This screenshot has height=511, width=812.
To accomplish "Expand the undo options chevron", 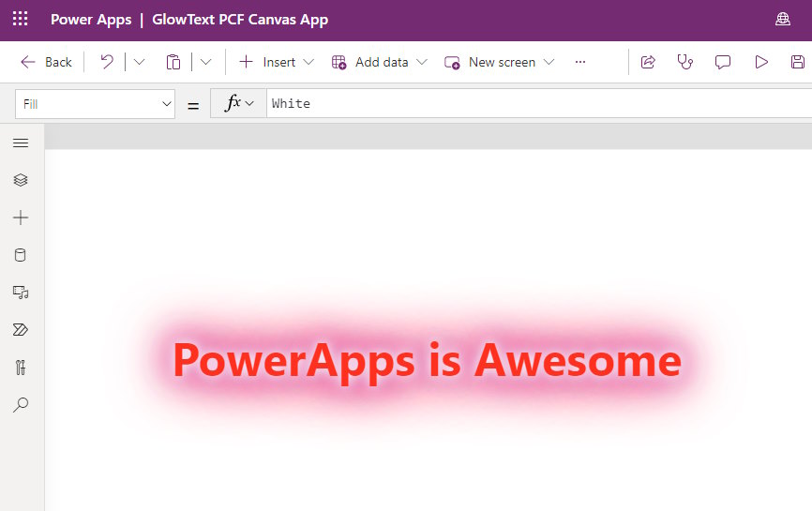I will pyautogui.click(x=140, y=62).
